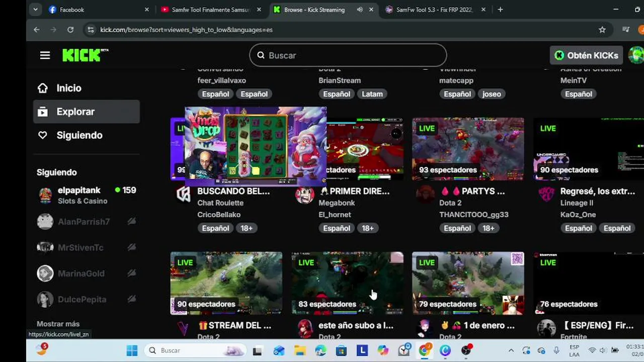Click taskbar Buscar search box
The height and width of the screenshot is (362, 644).
click(194, 350)
